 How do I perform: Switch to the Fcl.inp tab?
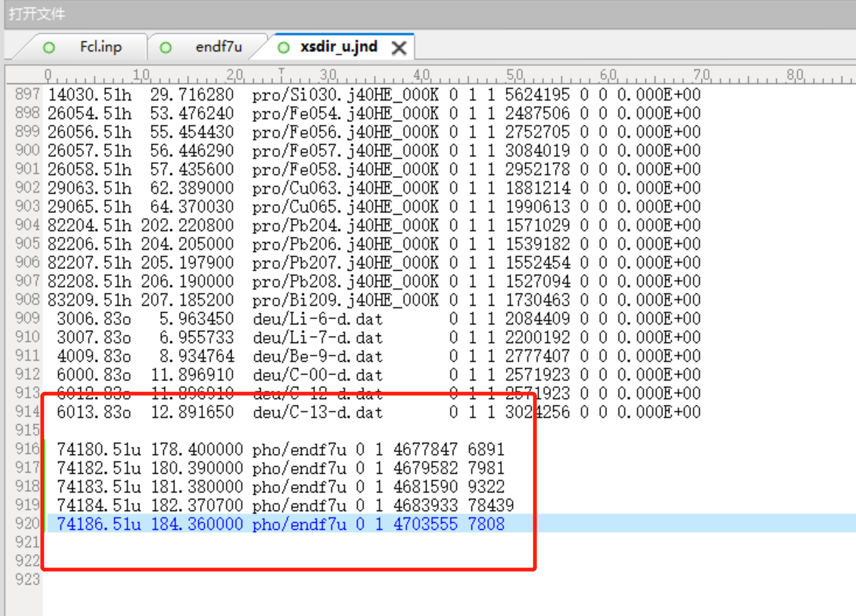click(100, 47)
